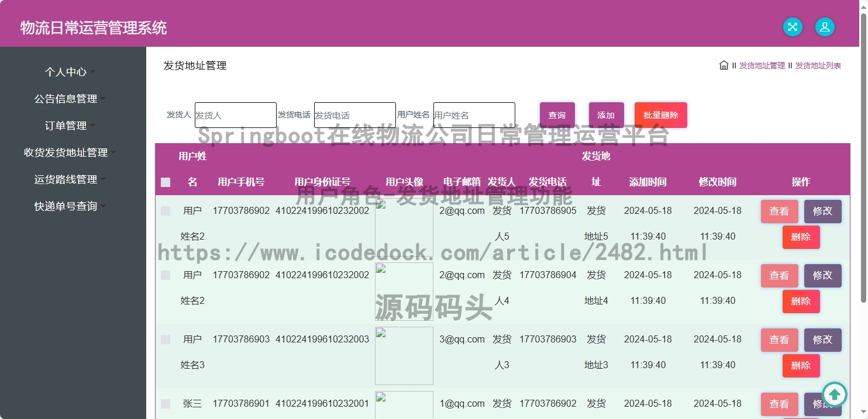Delete the 发货地址4 row
This screenshot has height=419, width=868.
801,302
